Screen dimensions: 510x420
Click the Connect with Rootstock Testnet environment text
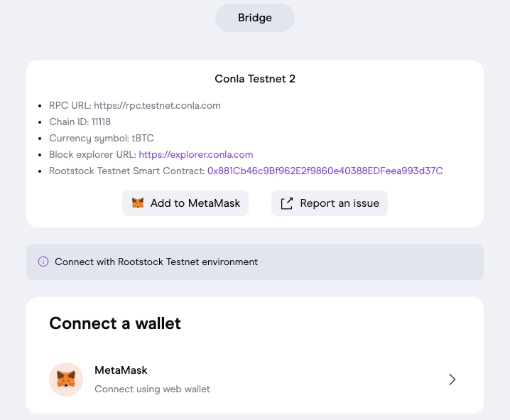(x=156, y=262)
